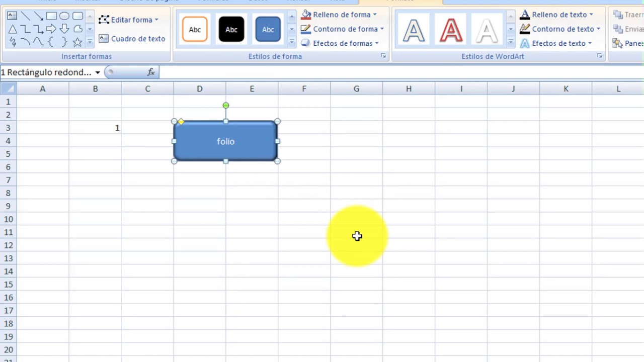Click the Traer al frente icon

coord(618,15)
